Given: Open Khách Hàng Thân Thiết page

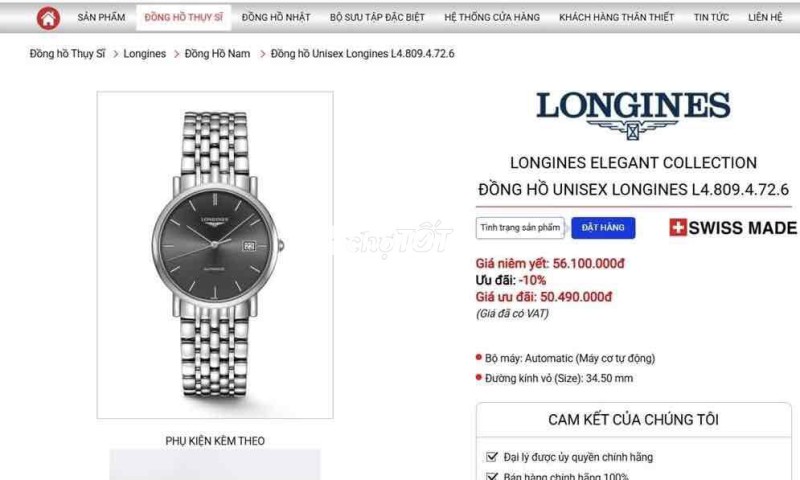Looking at the screenshot, I should click(x=616, y=17).
